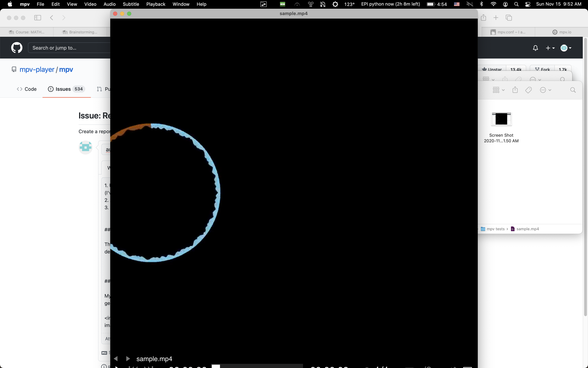Open the File menu

40,4
